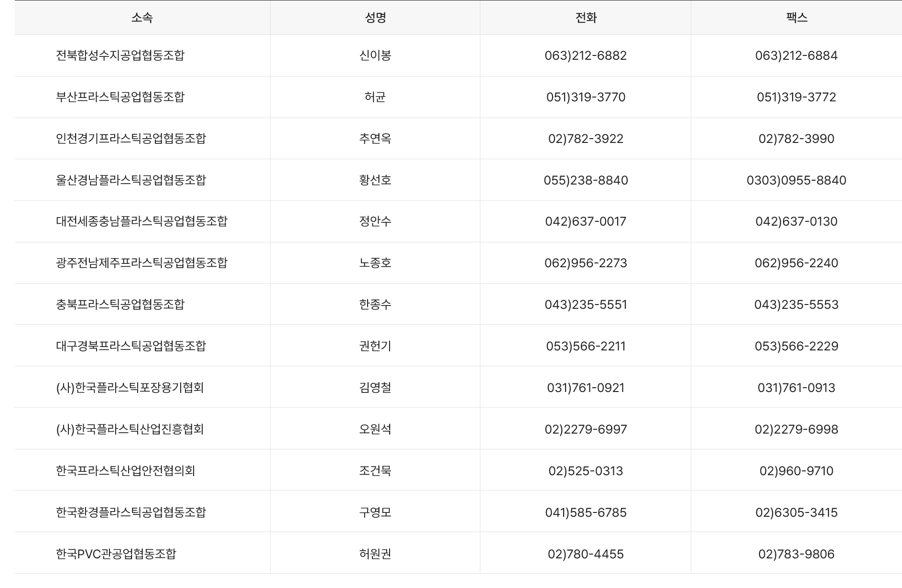Viewport: 902px width, 588px height.
Task: Select phone number 02)782-3922
Action: pyautogui.click(x=586, y=139)
